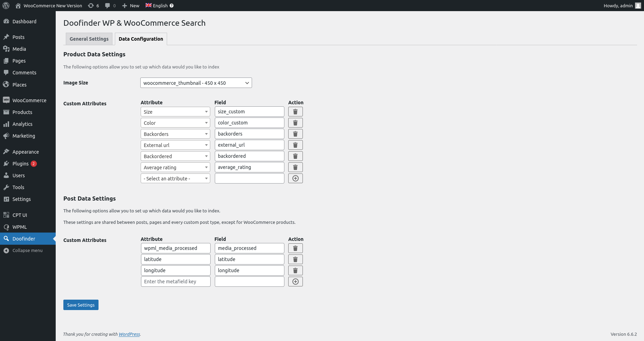644x341 pixels.
Task: Click the size_custom field input
Action: tap(250, 112)
